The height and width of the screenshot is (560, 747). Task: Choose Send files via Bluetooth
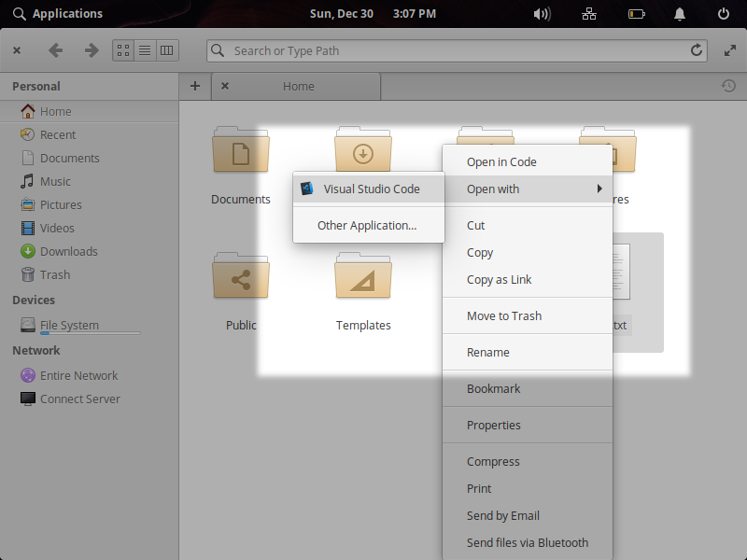point(528,543)
